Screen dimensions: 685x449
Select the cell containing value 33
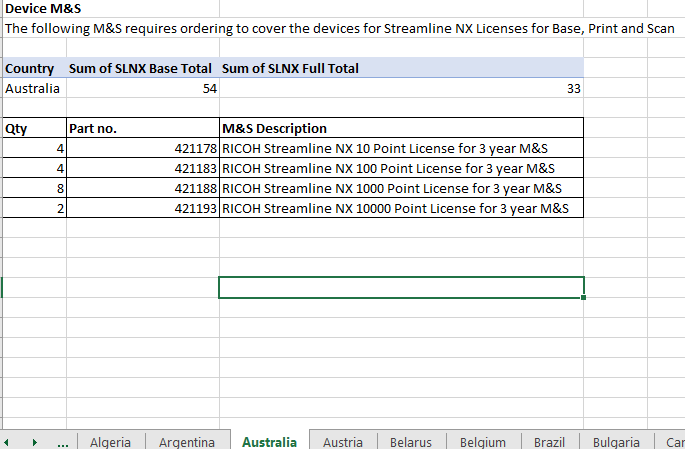pos(401,88)
